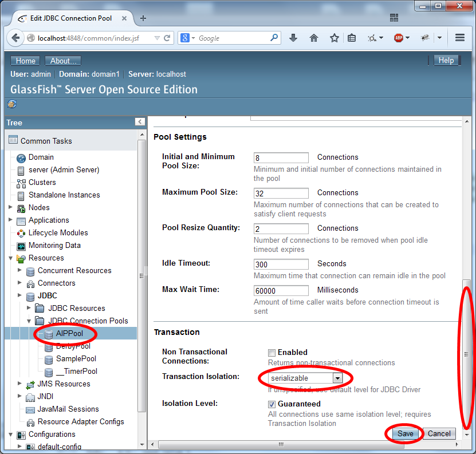This screenshot has height=454, width=476.
Task: Click the vertical scrollbar of settings pane
Action: pos(466,355)
